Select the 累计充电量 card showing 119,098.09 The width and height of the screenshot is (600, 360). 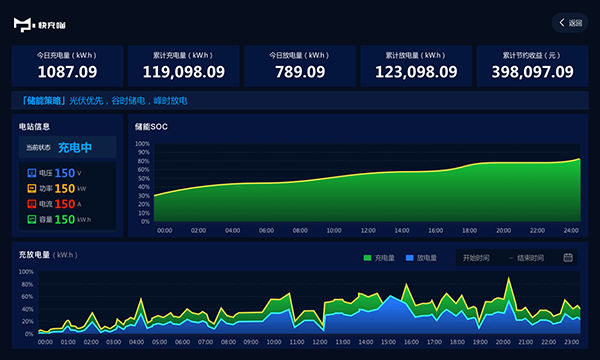click(x=184, y=66)
